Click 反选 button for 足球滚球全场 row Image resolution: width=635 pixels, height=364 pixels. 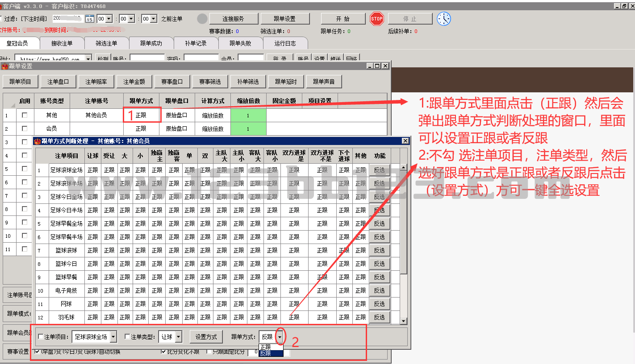[379, 170]
